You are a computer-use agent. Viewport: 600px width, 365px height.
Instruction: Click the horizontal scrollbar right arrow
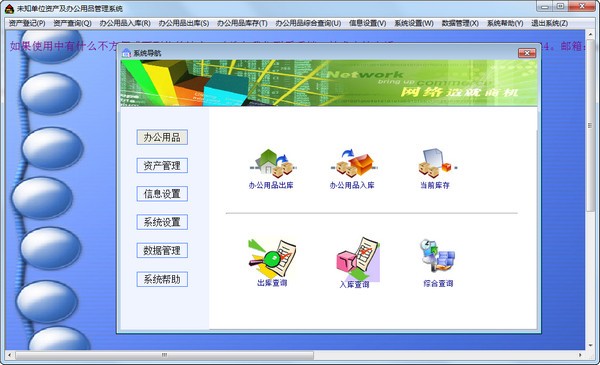coord(580,355)
